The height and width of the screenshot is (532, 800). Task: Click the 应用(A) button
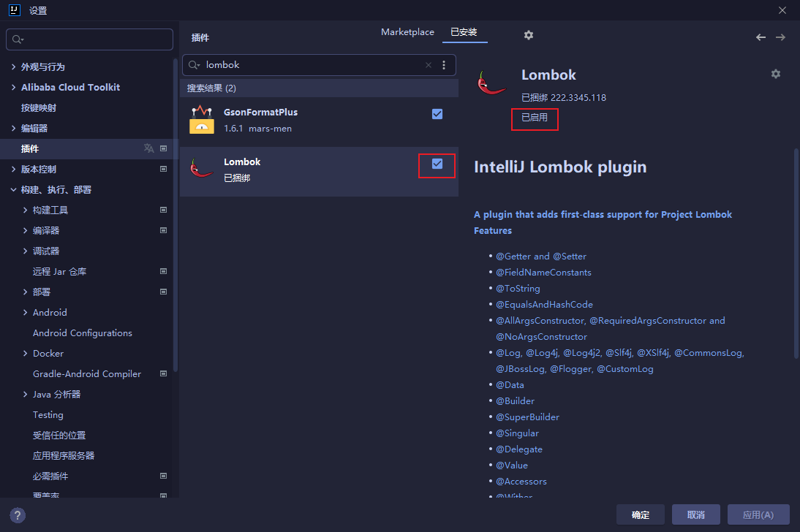click(x=758, y=514)
